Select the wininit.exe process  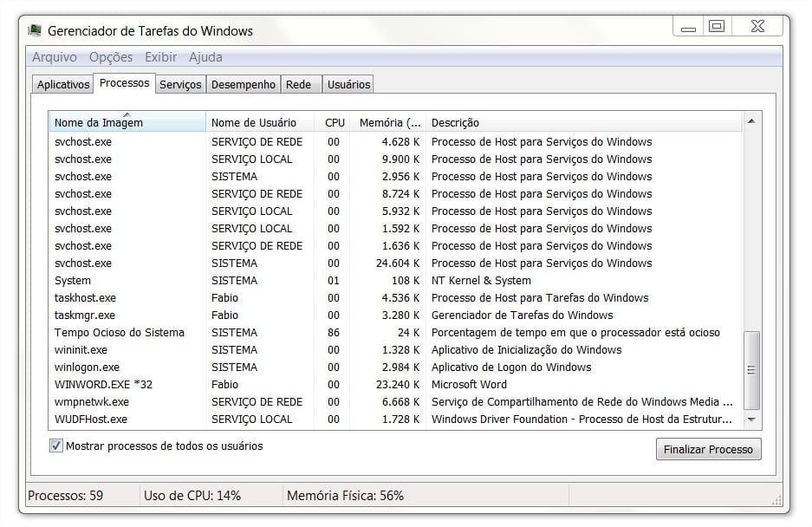pyautogui.click(x=396, y=350)
